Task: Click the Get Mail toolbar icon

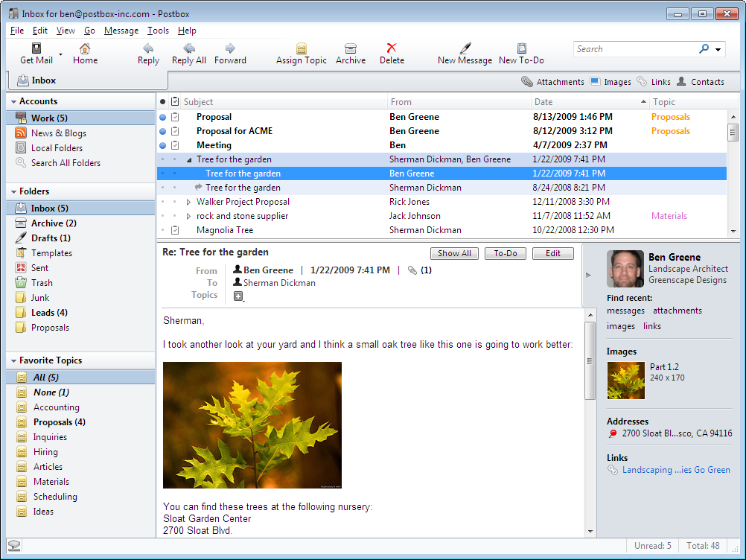Action: (36, 54)
